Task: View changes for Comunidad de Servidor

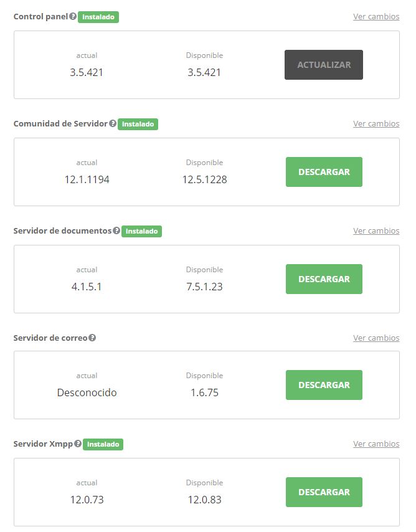Action: (x=376, y=124)
